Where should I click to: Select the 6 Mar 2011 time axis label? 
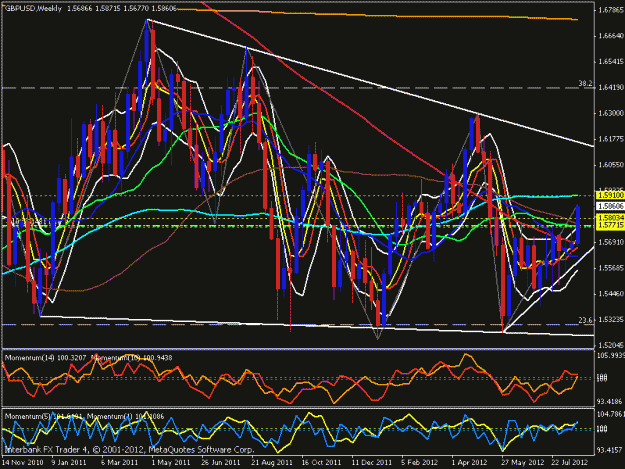click(x=119, y=463)
